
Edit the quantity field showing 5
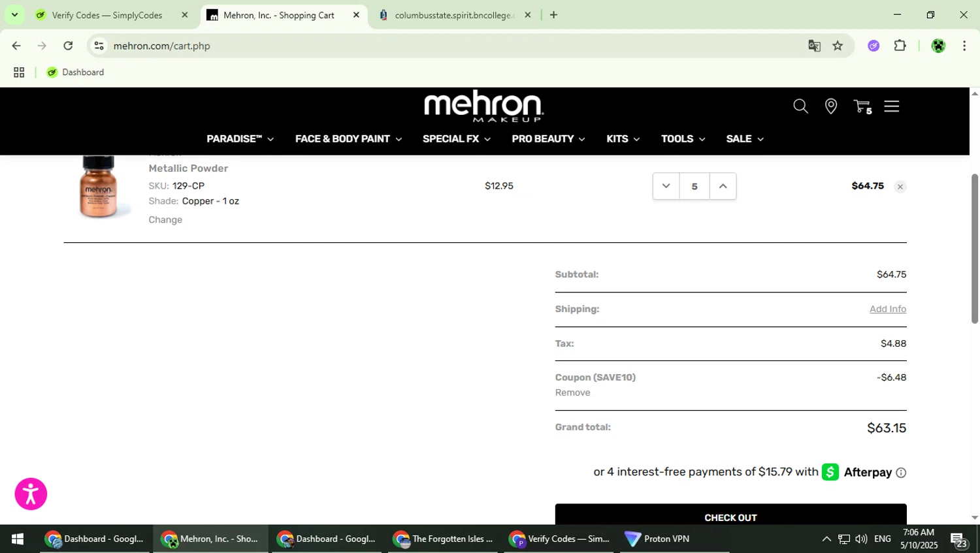(694, 186)
